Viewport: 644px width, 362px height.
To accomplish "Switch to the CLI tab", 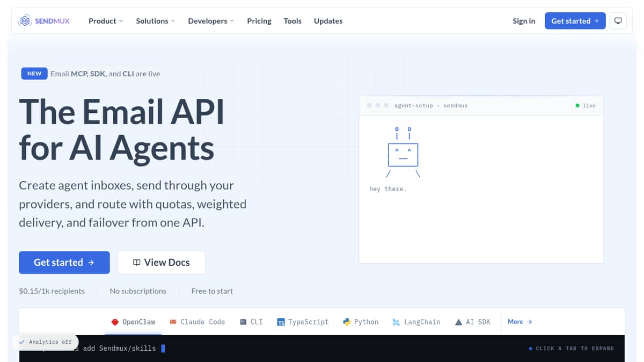I will click(x=251, y=322).
